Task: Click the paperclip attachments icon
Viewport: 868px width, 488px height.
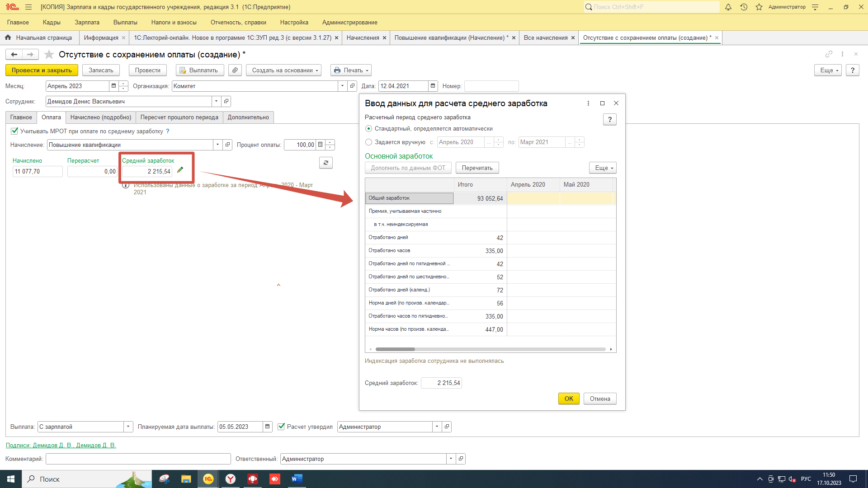Action: point(235,70)
